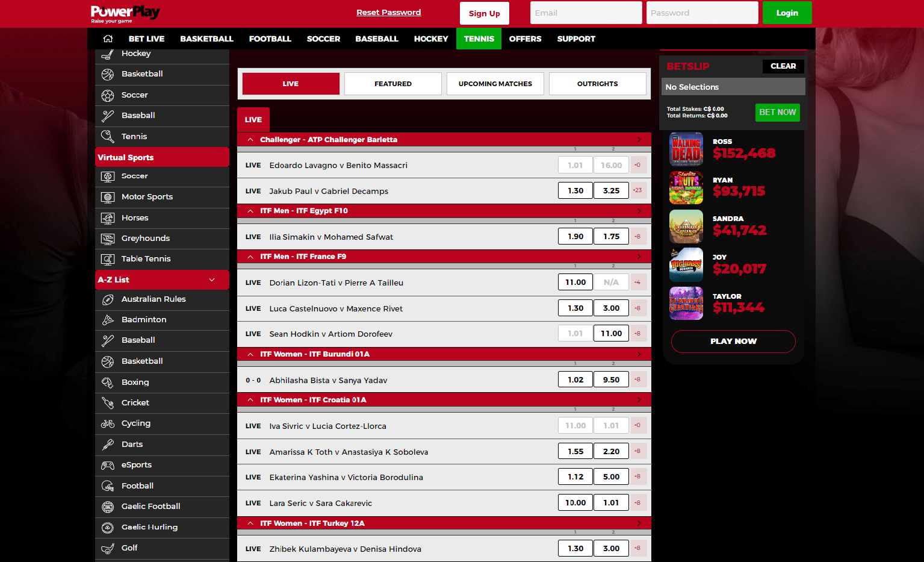The height and width of the screenshot is (562, 924).
Task: Click the home icon in navigation bar
Action: click(108, 39)
